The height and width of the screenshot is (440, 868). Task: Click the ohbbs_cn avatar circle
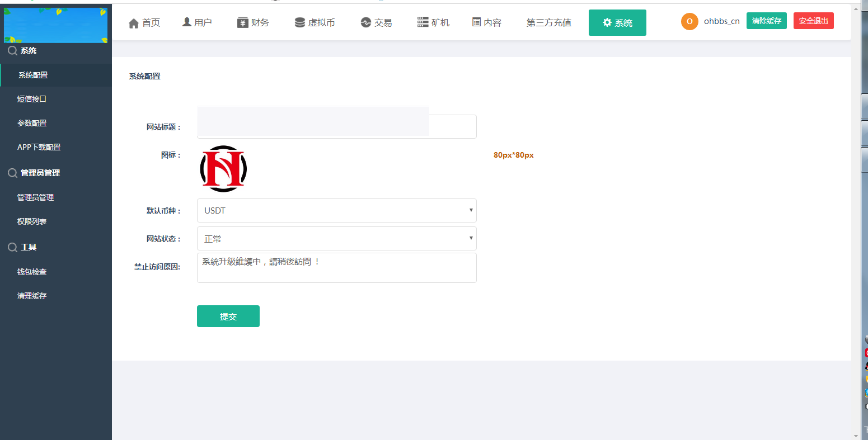click(x=689, y=21)
